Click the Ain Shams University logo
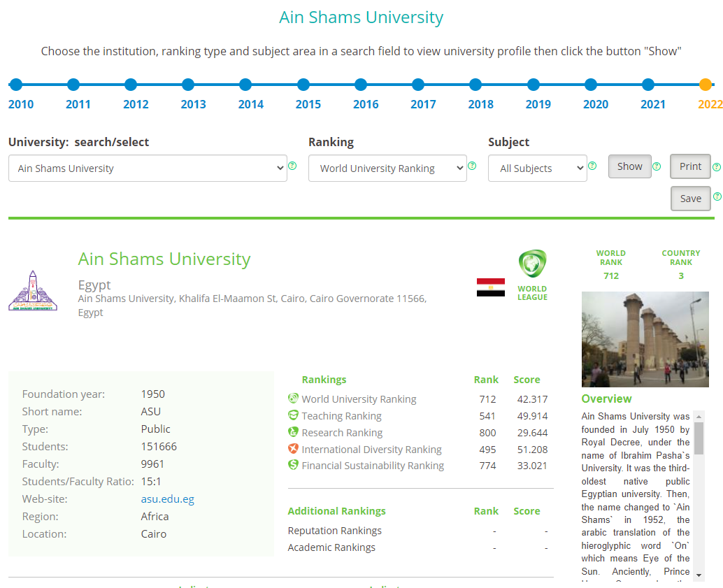Image resolution: width=723 pixels, height=588 pixels. click(x=33, y=291)
